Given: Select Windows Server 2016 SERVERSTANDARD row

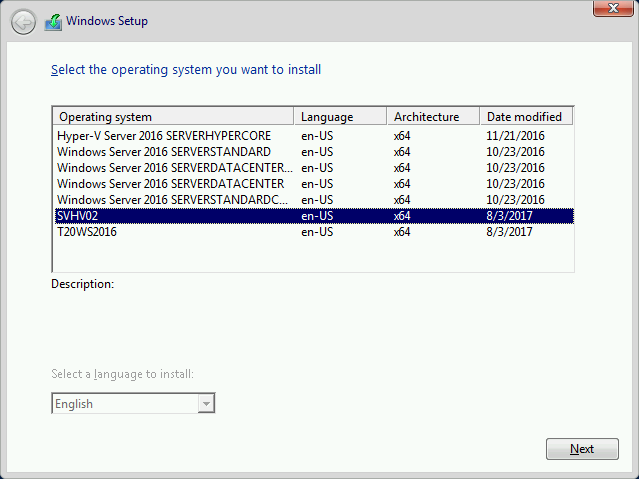Looking at the screenshot, I should 314,152.
